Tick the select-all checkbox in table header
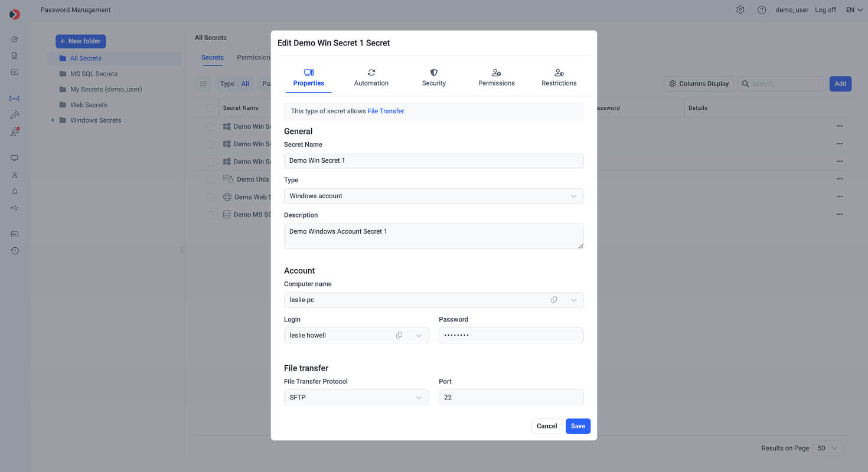The height and width of the screenshot is (472, 868). click(x=210, y=108)
